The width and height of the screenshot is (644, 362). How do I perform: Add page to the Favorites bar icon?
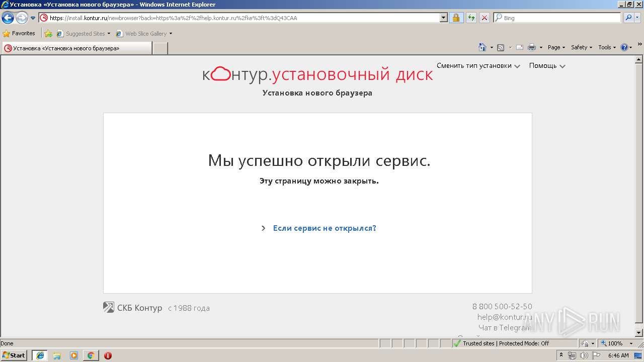coord(48,34)
